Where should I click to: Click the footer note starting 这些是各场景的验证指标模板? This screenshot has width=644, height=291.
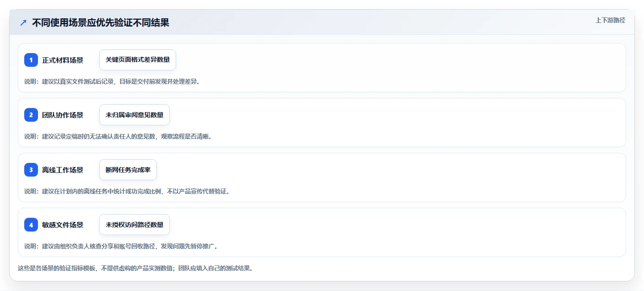point(135,268)
